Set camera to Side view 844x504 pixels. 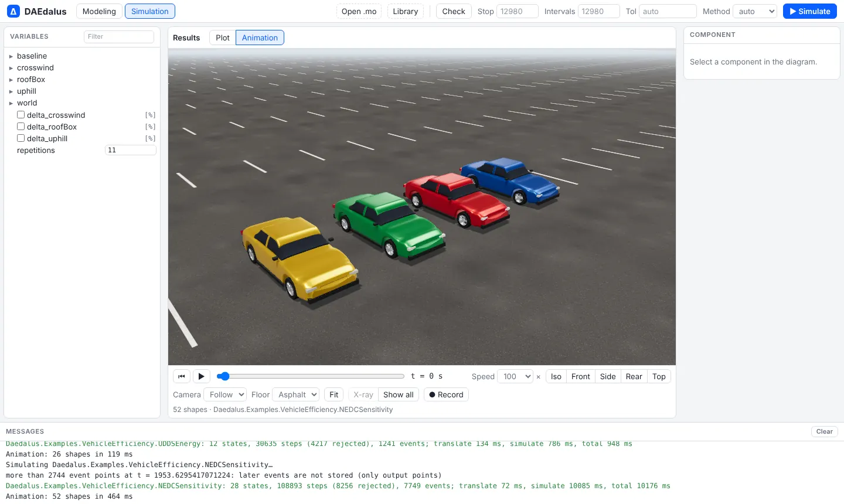608,376
